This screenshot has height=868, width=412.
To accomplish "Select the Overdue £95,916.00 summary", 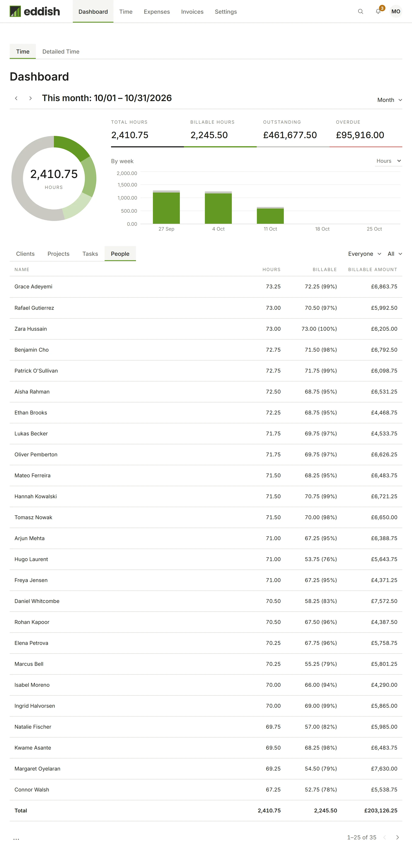I will pyautogui.click(x=366, y=132).
